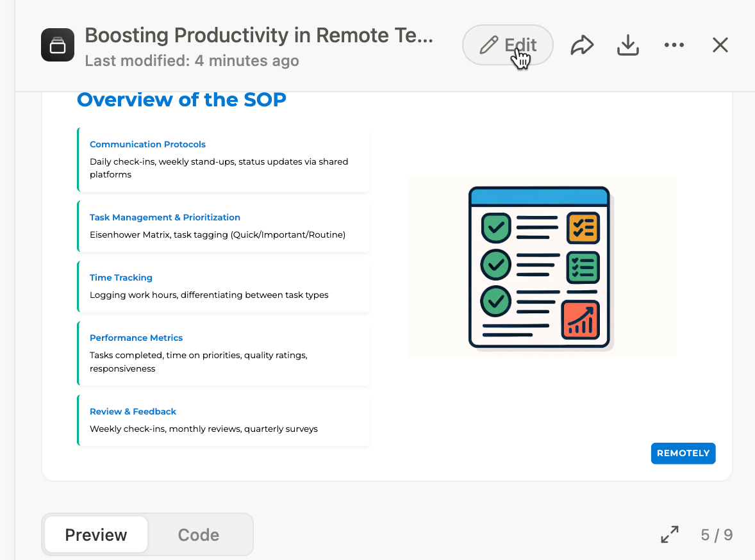The image size is (755, 560).
Task: Expand slide to fullscreen view
Action: [x=669, y=534]
